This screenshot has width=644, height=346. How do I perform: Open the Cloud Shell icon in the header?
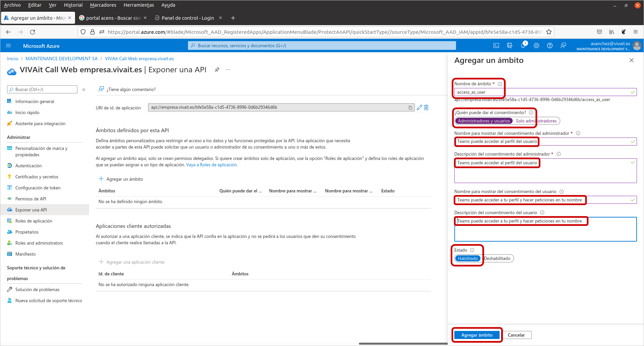click(496, 46)
